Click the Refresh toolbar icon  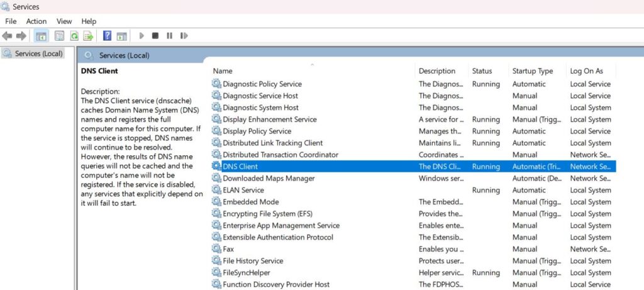[74, 36]
